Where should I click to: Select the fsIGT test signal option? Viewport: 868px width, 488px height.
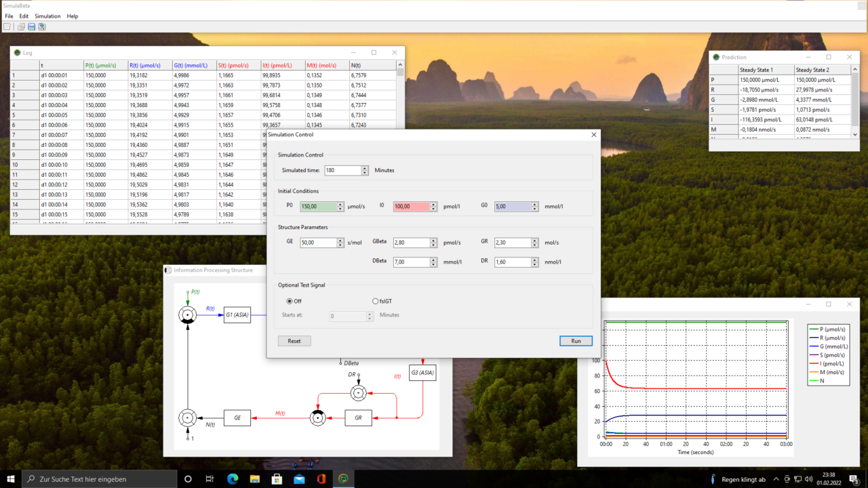click(x=376, y=302)
